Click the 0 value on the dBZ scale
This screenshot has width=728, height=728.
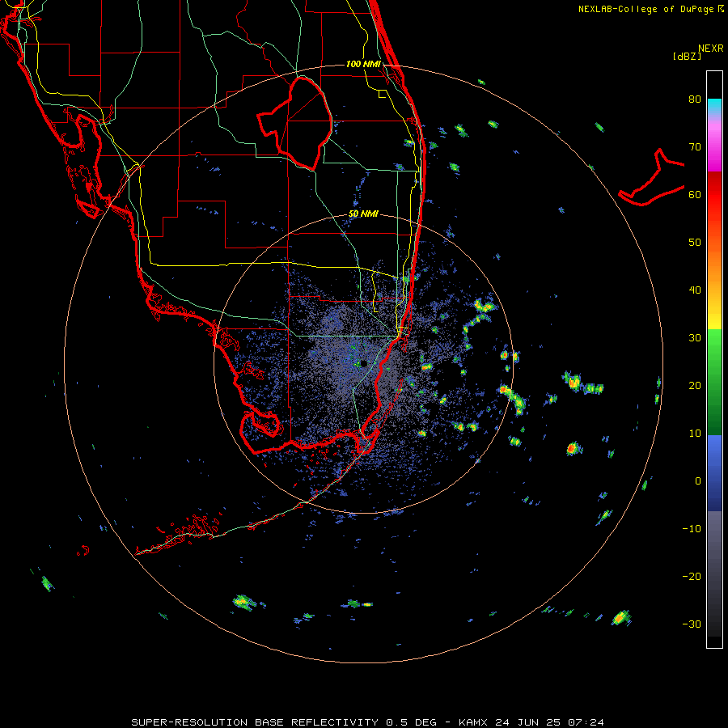[x=698, y=481]
